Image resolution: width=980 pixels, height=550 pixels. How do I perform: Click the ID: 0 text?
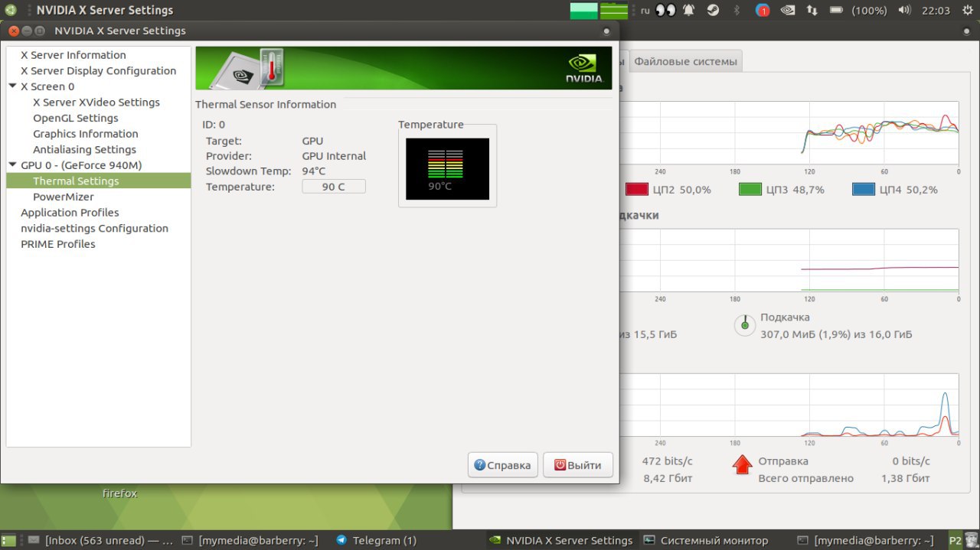214,125
